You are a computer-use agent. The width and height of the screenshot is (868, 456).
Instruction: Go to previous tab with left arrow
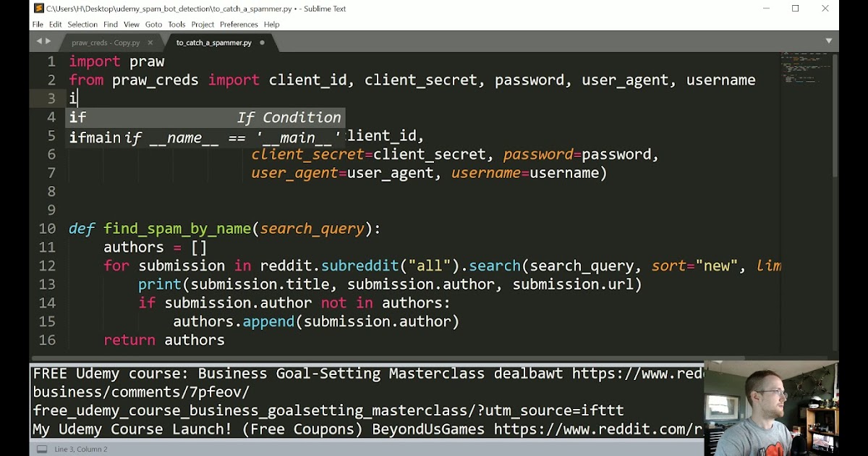[x=40, y=41]
